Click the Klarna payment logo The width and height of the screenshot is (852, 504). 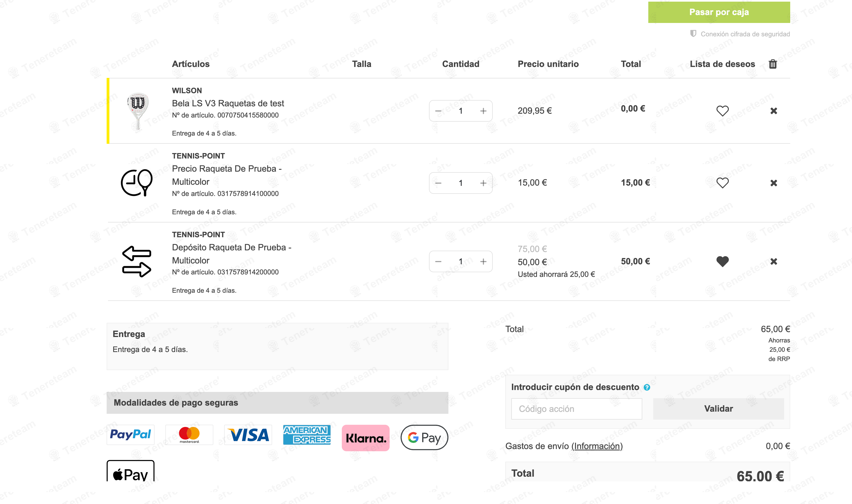click(x=366, y=438)
